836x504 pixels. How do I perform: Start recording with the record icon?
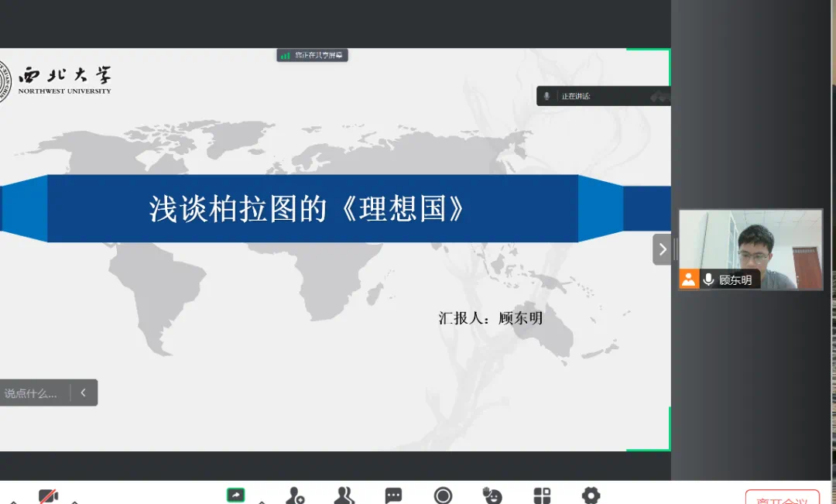point(443,495)
